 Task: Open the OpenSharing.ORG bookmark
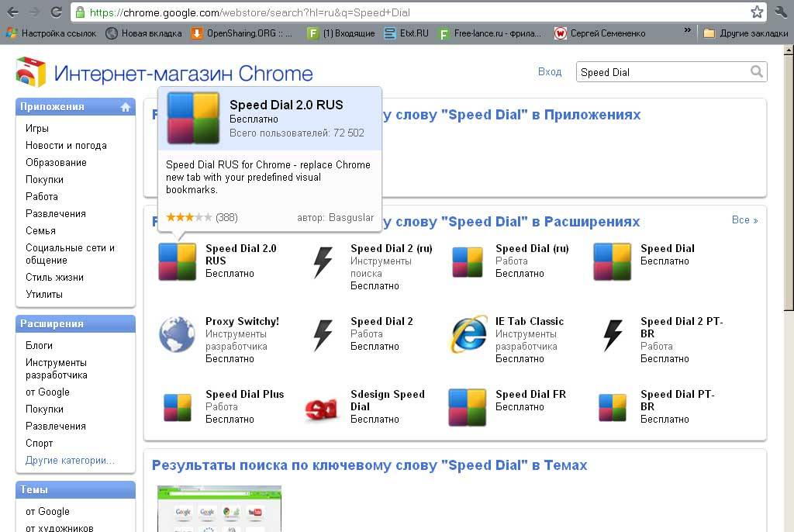point(242,33)
